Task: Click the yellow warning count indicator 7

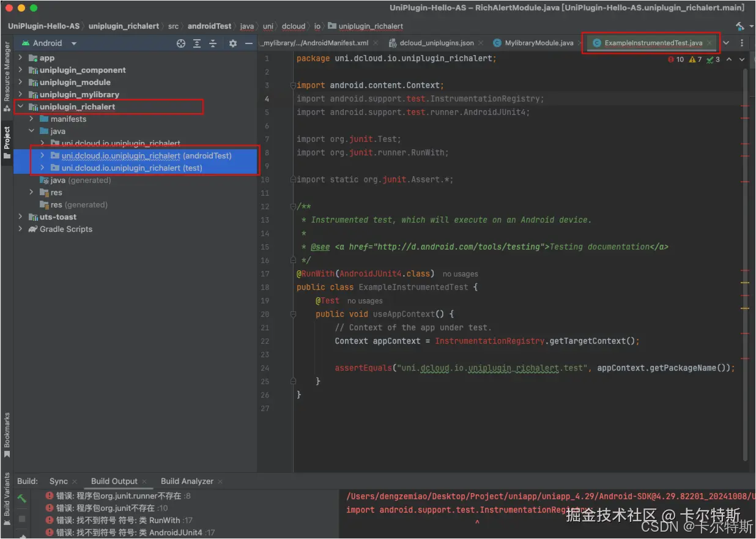Action: pos(695,59)
